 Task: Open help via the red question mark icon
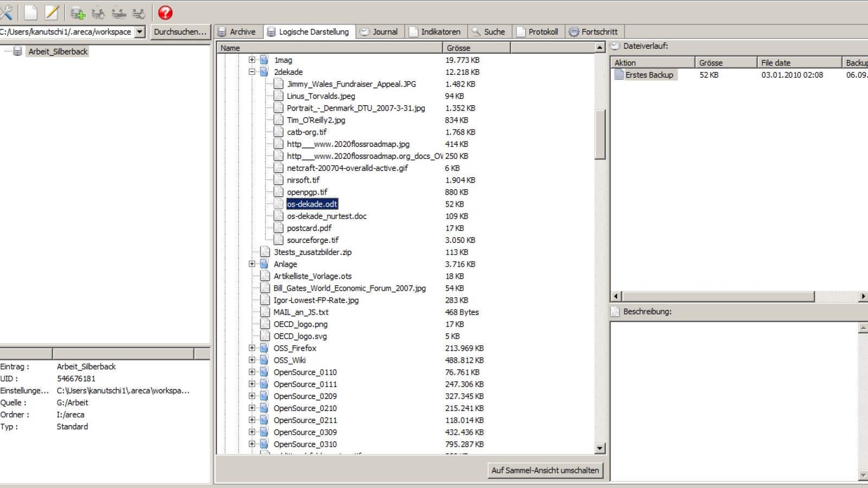(x=165, y=12)
